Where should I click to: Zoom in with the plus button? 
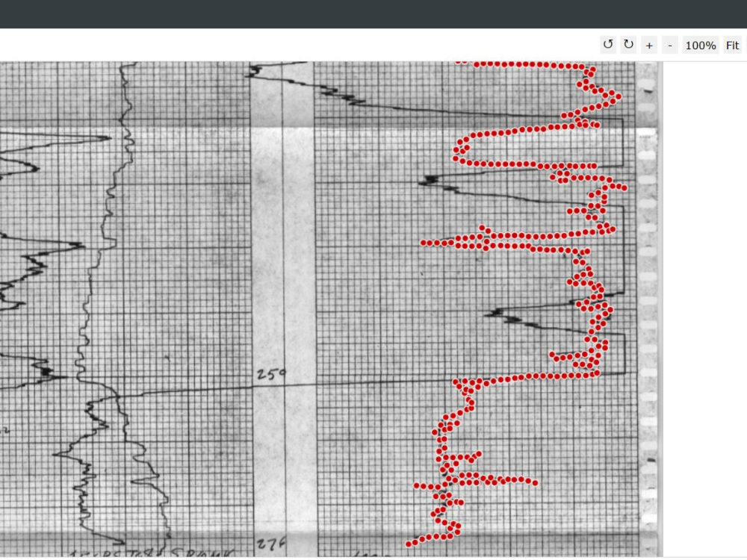point(649,46)
